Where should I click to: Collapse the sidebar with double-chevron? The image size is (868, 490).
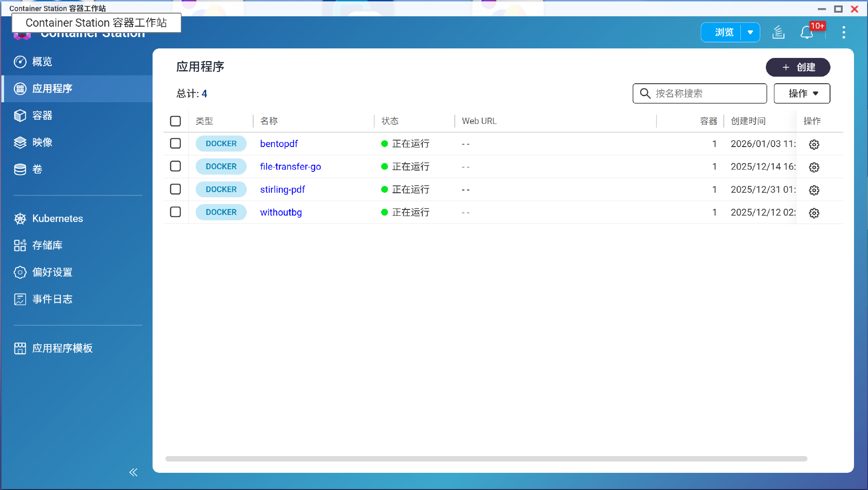tap(133, 472)
